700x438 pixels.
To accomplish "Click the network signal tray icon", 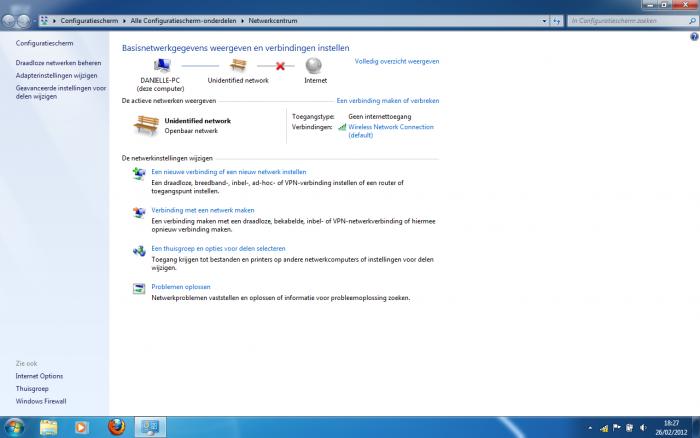I will pyautogui.click(x=604, y=428).
